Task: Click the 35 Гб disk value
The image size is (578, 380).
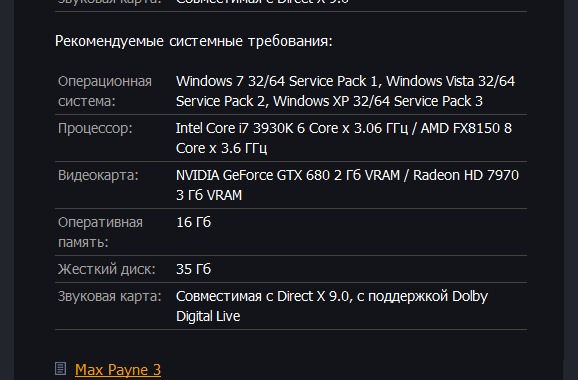Action: (194, 269)
